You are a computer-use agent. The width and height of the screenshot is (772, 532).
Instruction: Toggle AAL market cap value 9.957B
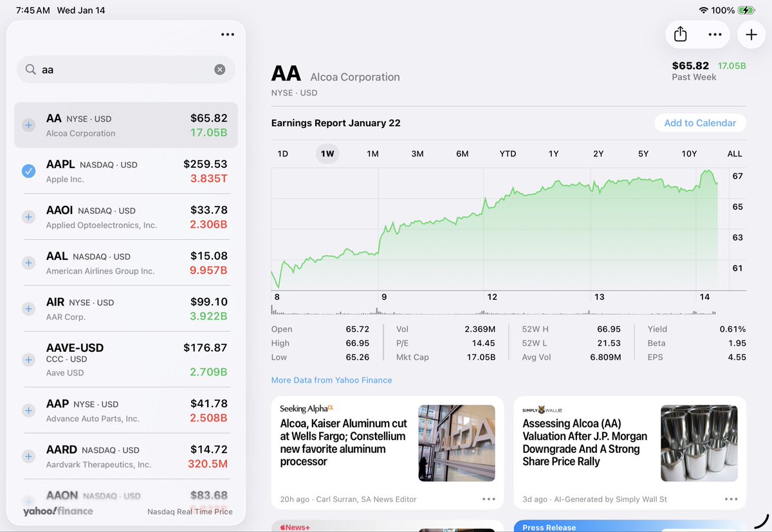pos(208,271)
